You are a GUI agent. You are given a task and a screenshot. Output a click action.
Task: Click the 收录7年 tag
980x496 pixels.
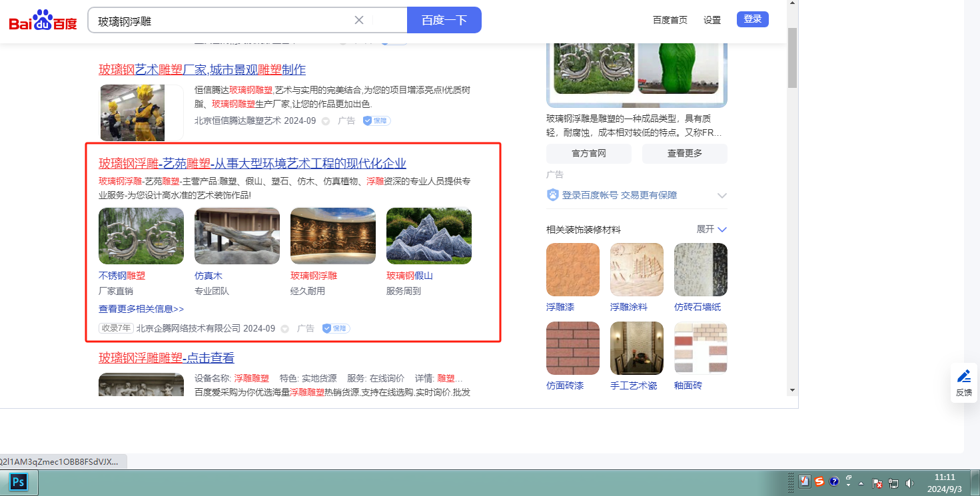[117, 328]
